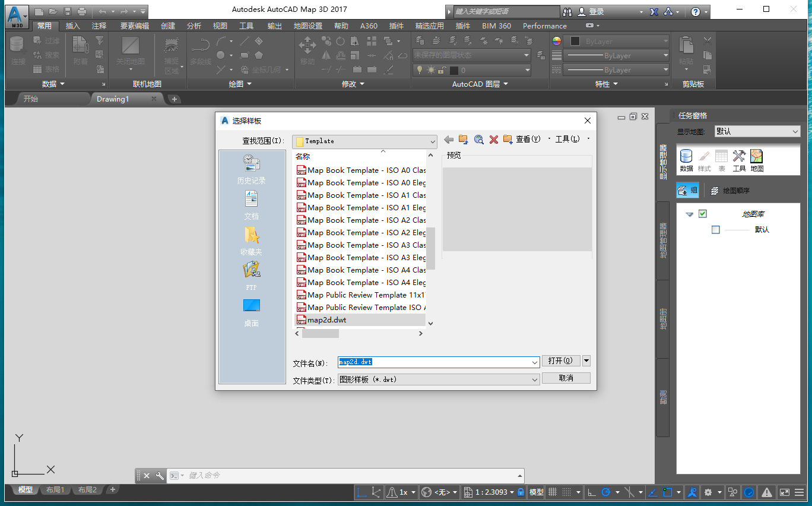This screenshot has width=812, height=506.
Task: Check the 默认 checkbox under 地图库
Action: point(715,229)
